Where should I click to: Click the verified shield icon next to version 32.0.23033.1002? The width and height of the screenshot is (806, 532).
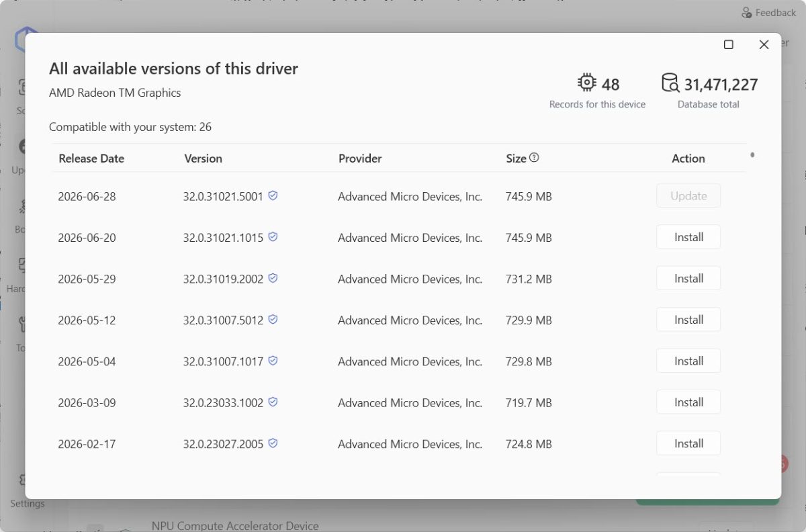tap(273, 402)
